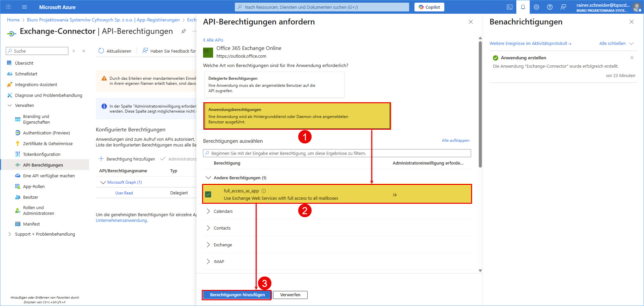This screenshot has width=644, height=306.
Task: Click the info icon next to full_access_as_app
Action: point(264,191)
